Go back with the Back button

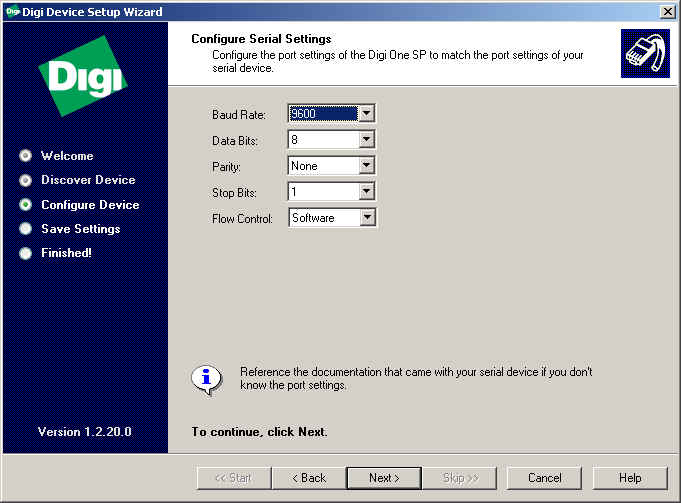point(308,478)
